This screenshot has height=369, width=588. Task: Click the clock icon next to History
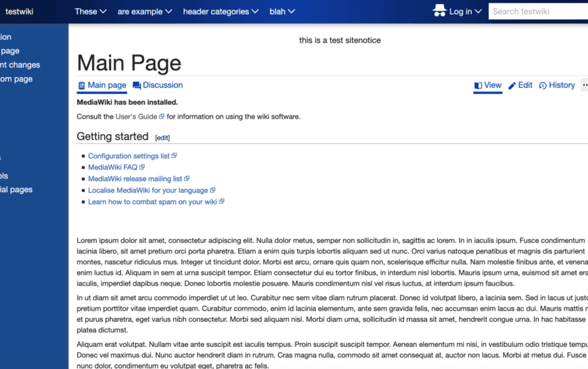543,85
